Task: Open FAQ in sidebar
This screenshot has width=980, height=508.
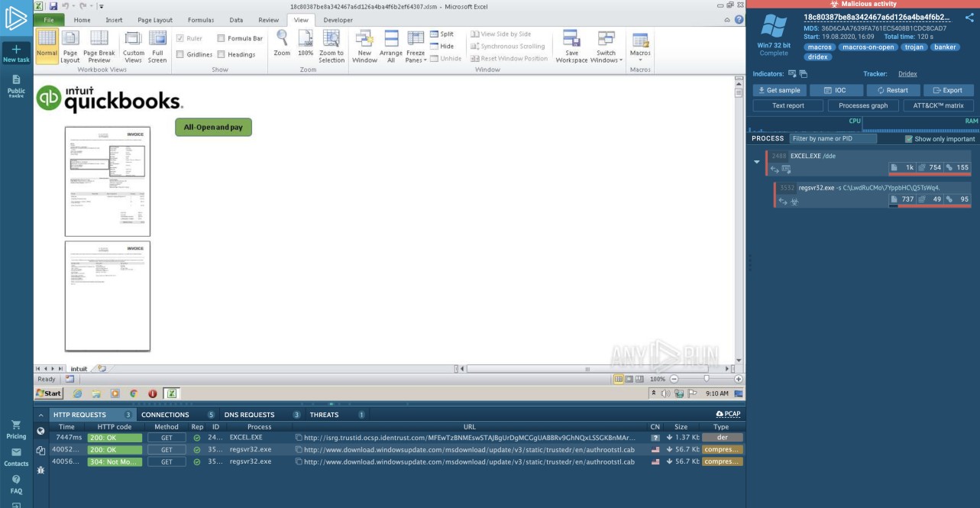Action: (16, 484)
